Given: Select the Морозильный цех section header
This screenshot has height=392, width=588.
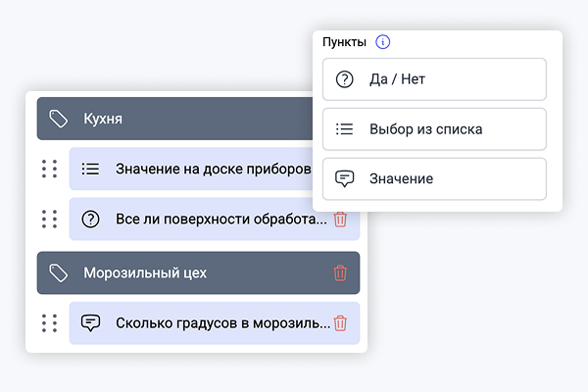Looking at the screenshot, I should pos(186,272).
